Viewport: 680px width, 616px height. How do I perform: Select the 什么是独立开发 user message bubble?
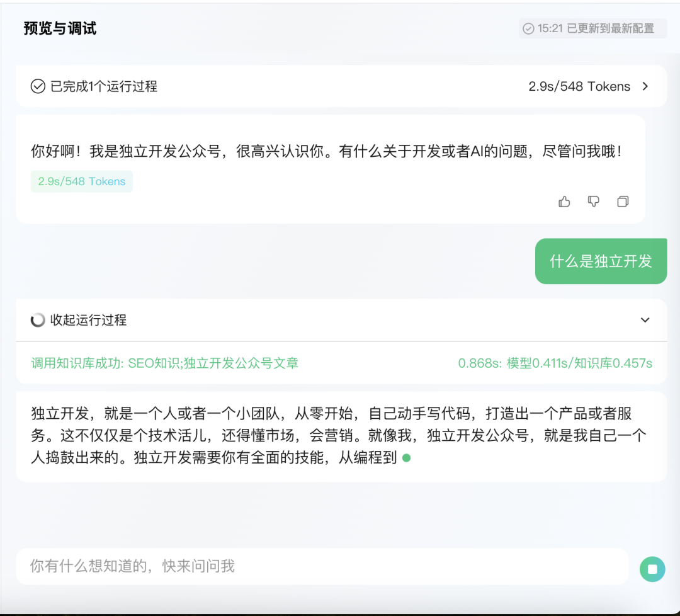point(601,261)
